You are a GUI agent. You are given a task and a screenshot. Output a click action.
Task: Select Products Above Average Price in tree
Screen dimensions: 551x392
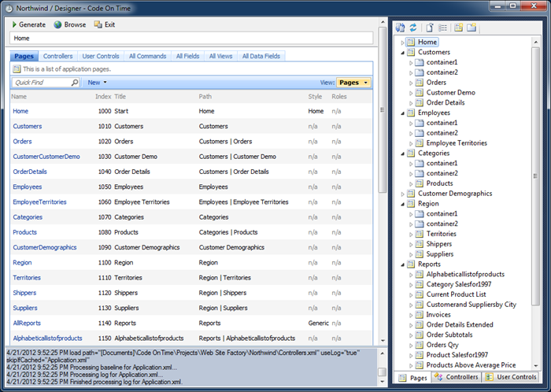[x=471, y=365]
